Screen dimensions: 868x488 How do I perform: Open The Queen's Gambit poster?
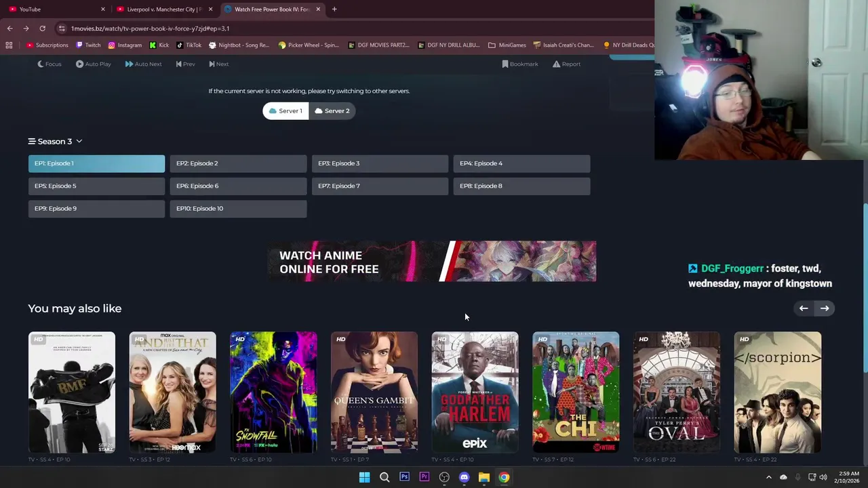coord(374,392)
